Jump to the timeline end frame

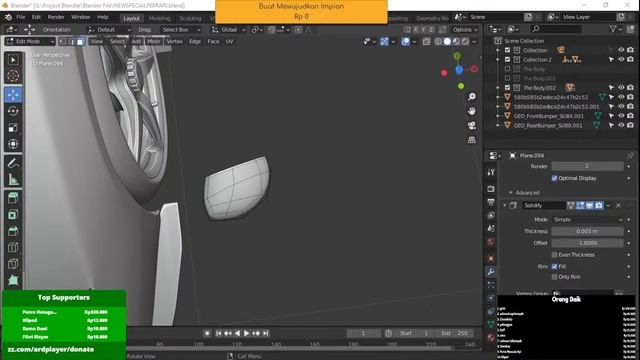pos(266,333)
